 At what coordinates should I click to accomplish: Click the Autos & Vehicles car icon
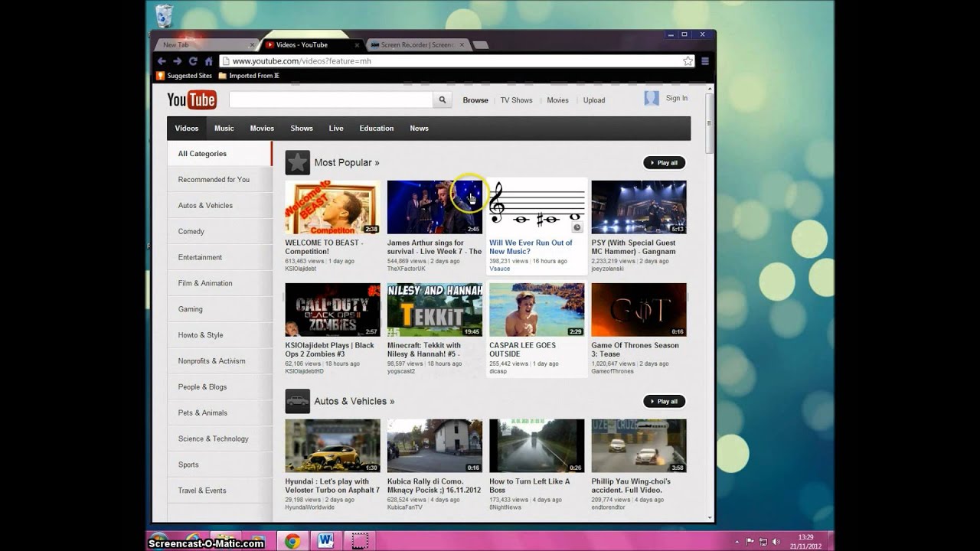(x=298, y=401)
